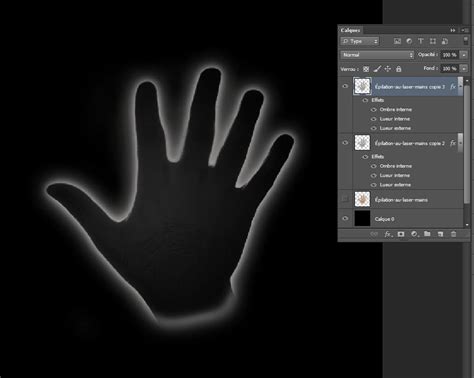Toggle Ombre interne on copie 2
The height and width of the screenshot is (378, 474).
coord(374,166)
